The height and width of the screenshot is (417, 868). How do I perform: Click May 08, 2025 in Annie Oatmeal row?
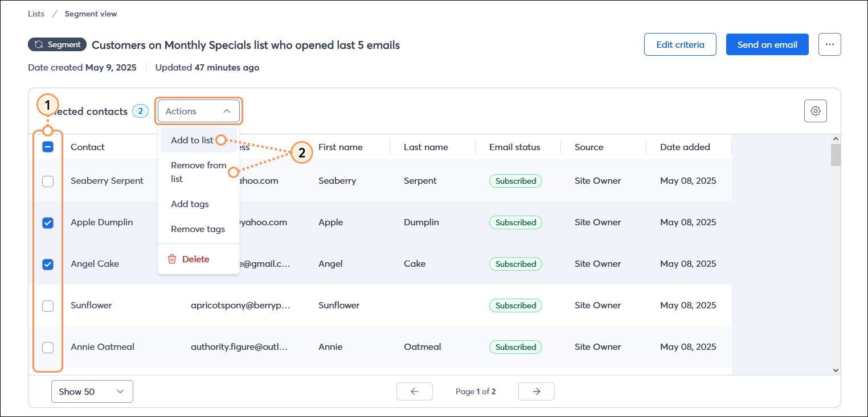[x=688, y=347]
